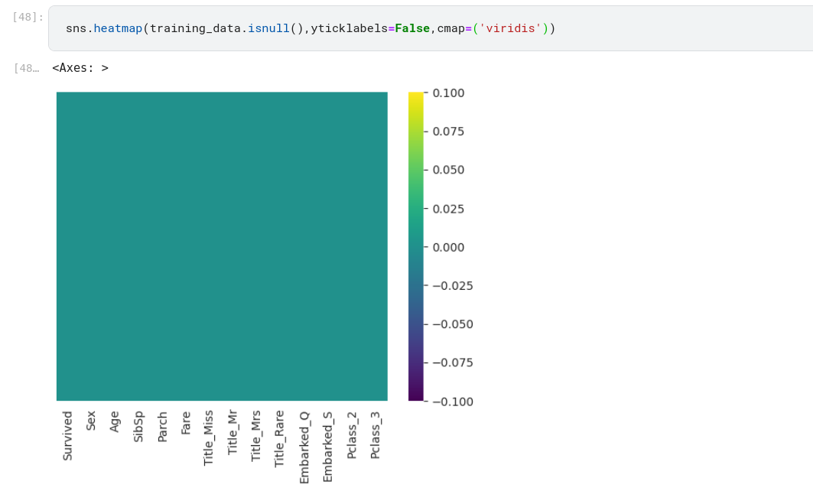
Task: Click the 0.100 colorbar tick label
Action: (x=448, y=93)
